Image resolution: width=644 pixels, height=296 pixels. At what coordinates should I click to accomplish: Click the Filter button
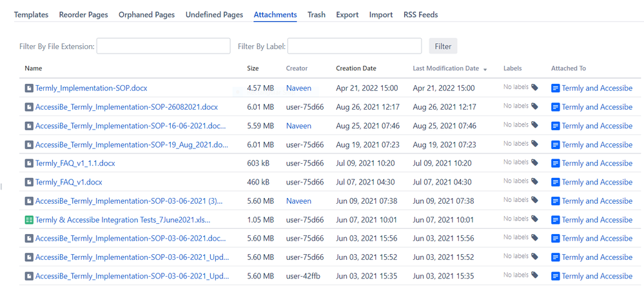click(443, 46)
